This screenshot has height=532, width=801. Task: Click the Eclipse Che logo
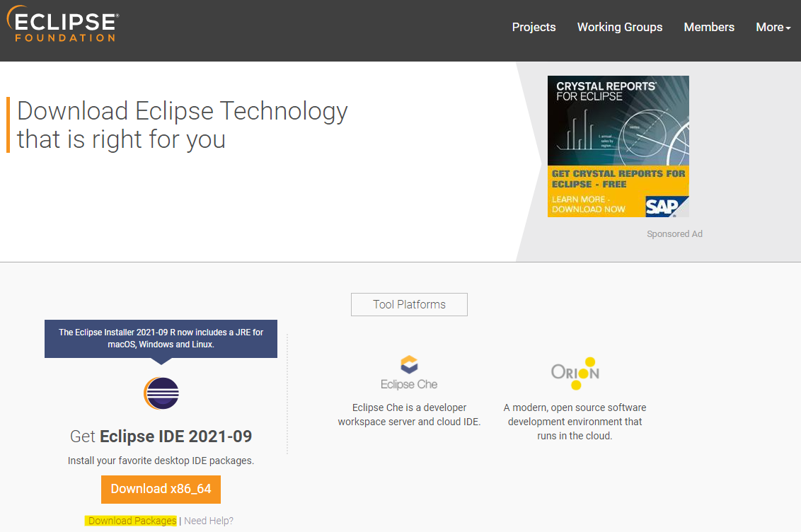tap(409, 373)
